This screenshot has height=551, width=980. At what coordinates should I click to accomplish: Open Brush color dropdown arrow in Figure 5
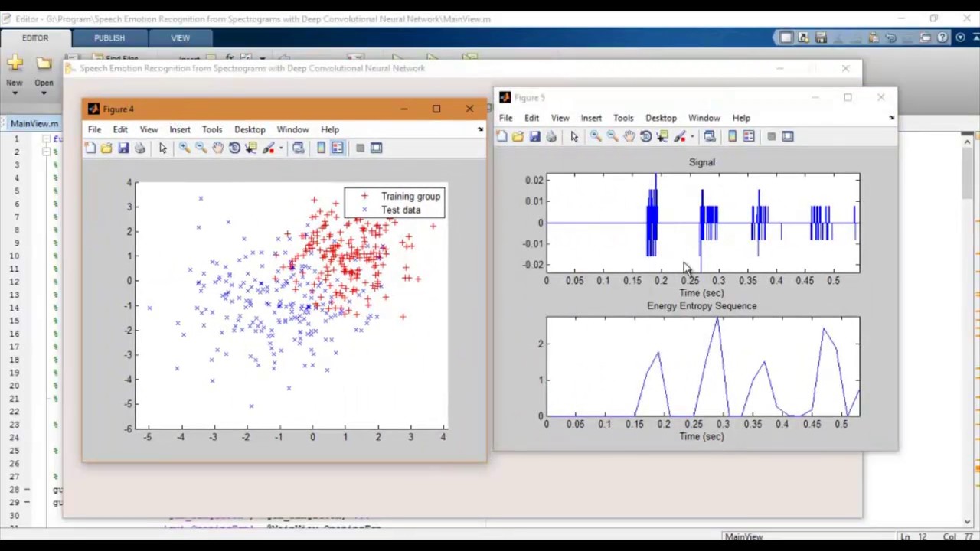tap(692, 136)
